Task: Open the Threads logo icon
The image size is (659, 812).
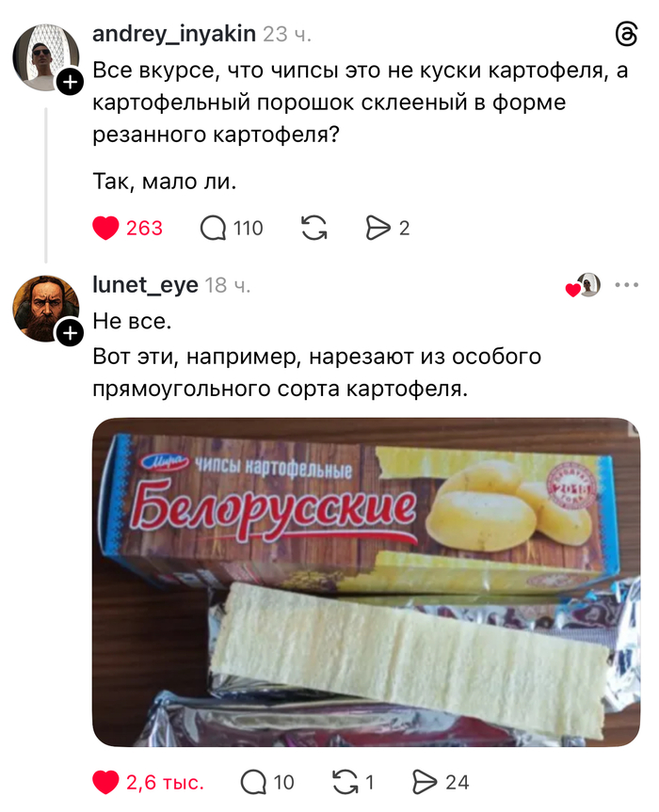Action: 626,35
